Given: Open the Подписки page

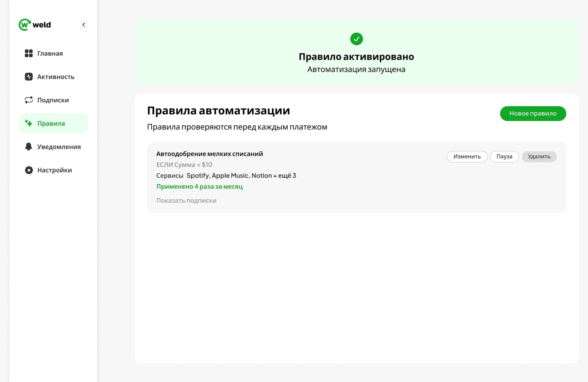Looking at the screenshot, I should coord(53,100).
